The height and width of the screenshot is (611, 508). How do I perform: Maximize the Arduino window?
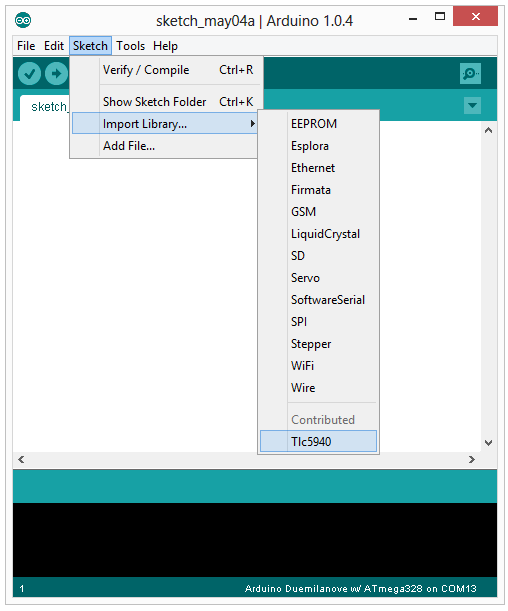440,17
